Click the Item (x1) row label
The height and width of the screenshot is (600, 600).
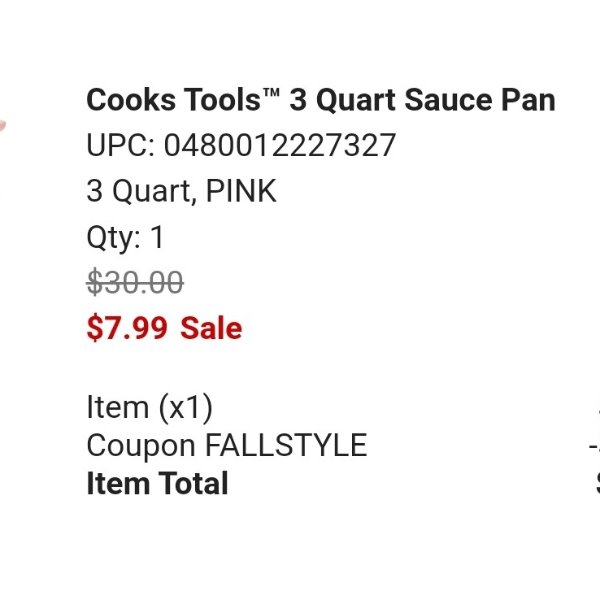[x=149, y=408]
